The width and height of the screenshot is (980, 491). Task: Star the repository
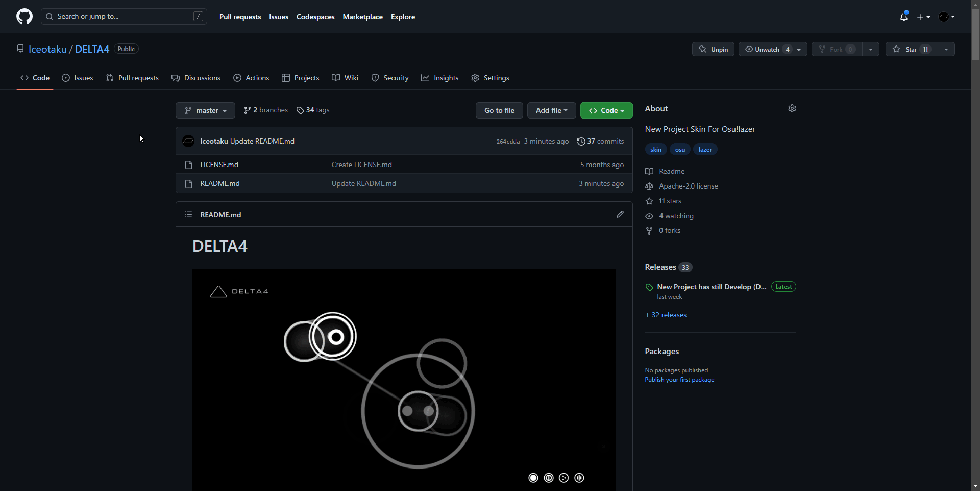912,49
